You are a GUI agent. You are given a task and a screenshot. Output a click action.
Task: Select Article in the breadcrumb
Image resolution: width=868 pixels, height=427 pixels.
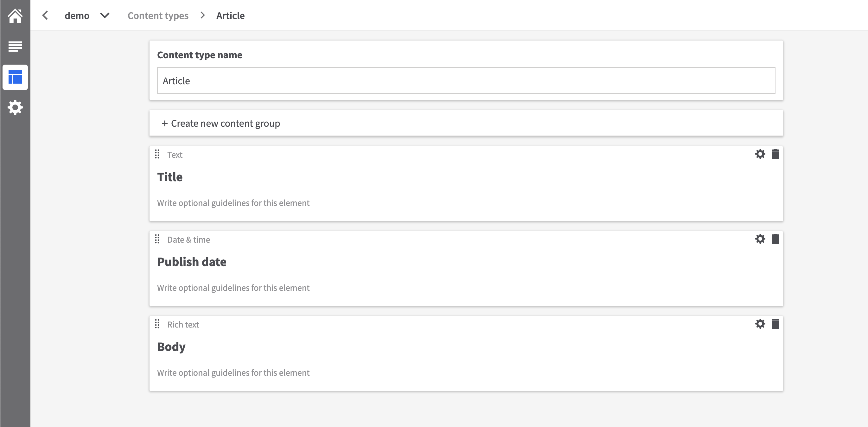click(230, 15)
